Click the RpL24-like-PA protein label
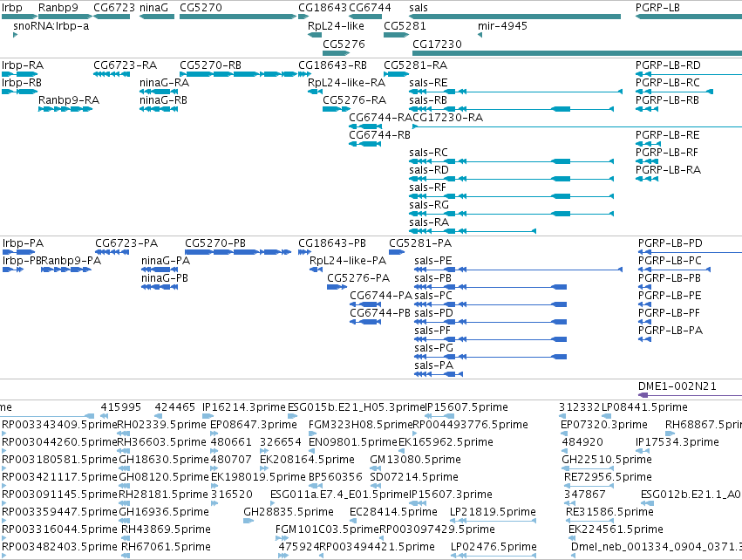The height and width of the screenshot is (560, 742). tap(348, 260)
